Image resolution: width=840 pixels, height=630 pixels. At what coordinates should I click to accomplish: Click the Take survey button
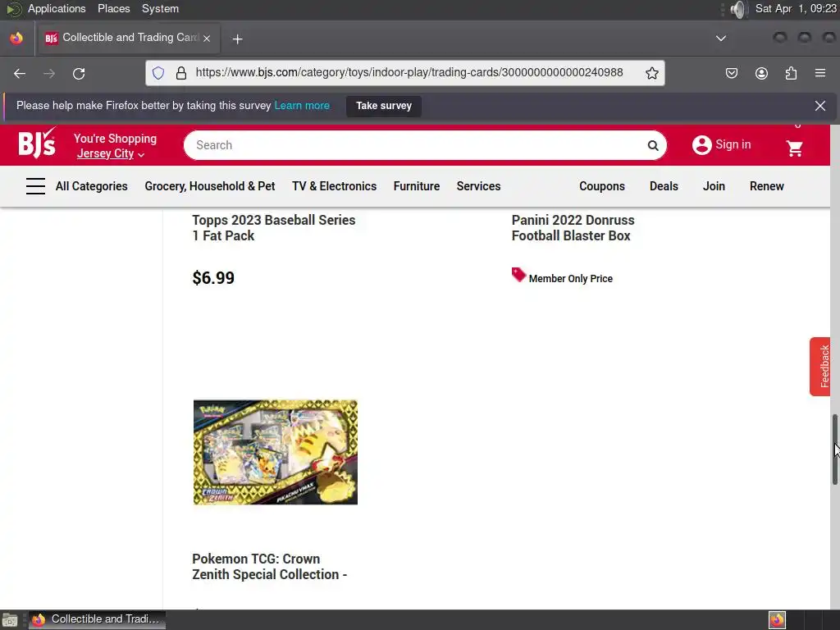point(384,106)
